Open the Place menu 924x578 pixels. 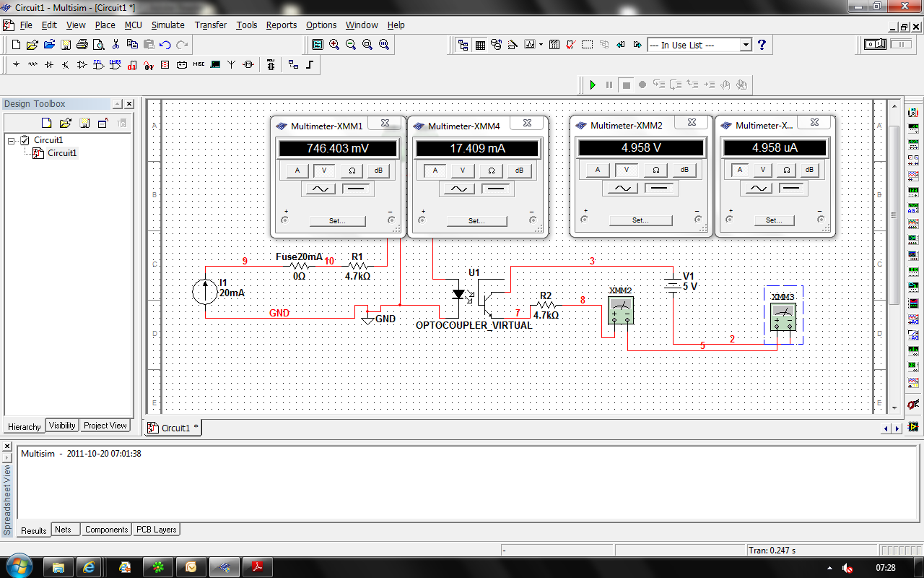[x=105, y=25]
